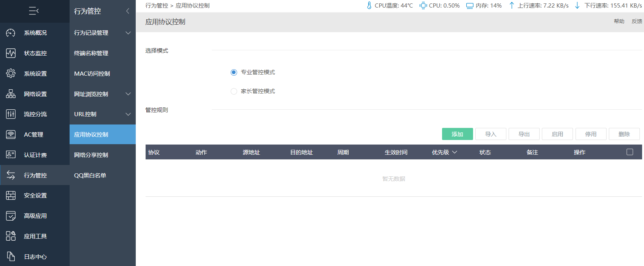Click the 安全设置 firewall icon
This screenshot has height=266, width=644.
(x=11, y=195)
